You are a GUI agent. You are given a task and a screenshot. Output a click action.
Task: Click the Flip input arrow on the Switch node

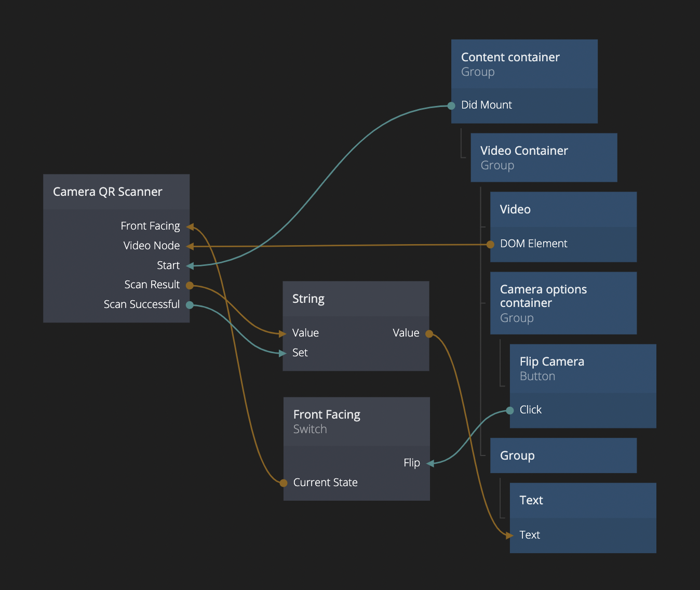pos(430,463)
